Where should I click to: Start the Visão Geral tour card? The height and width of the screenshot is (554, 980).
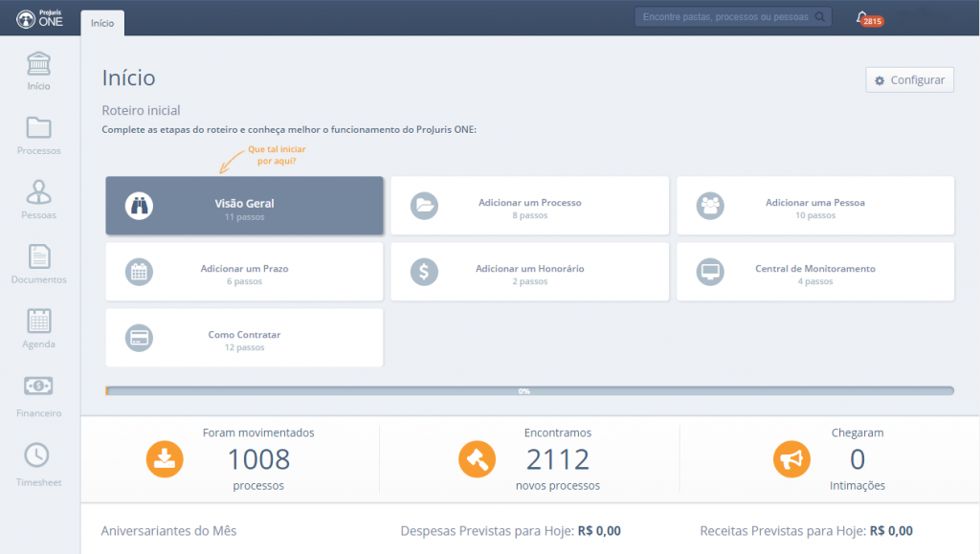pos(244,206)
